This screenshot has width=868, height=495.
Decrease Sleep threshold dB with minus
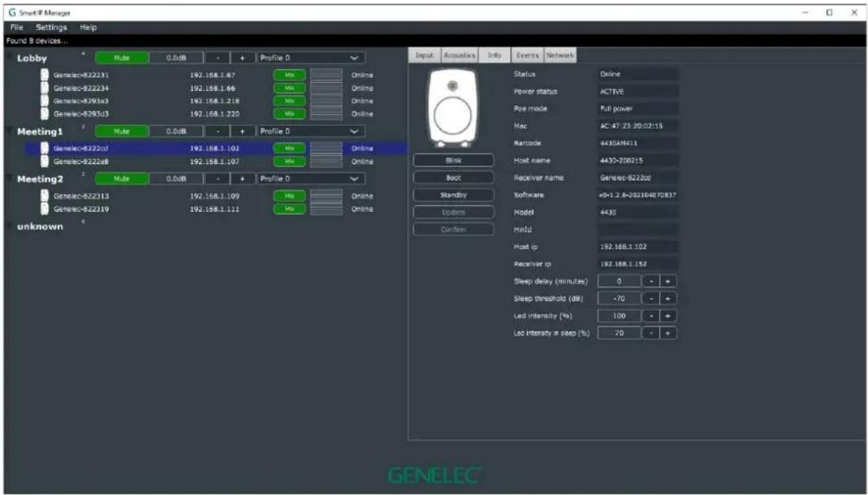click(x=651, y=299)
